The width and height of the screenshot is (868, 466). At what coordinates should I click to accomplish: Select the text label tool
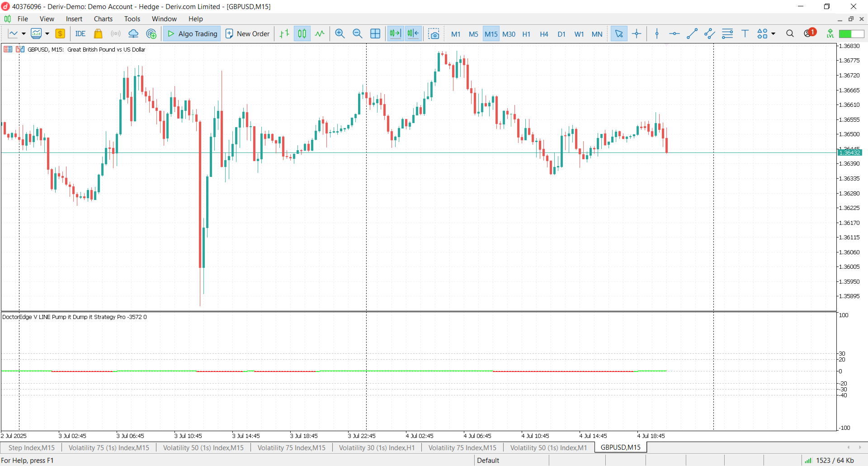point(745,33)
